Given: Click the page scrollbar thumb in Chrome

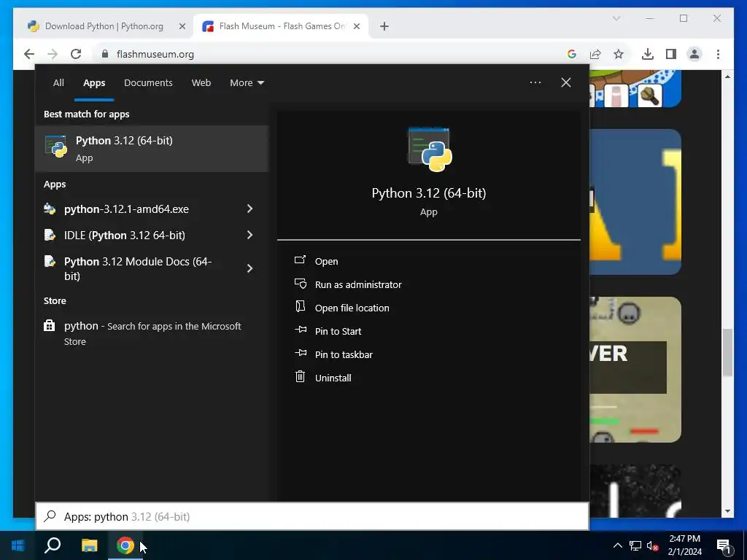Looking at the screenshot, I should click(x=727, y=352).
